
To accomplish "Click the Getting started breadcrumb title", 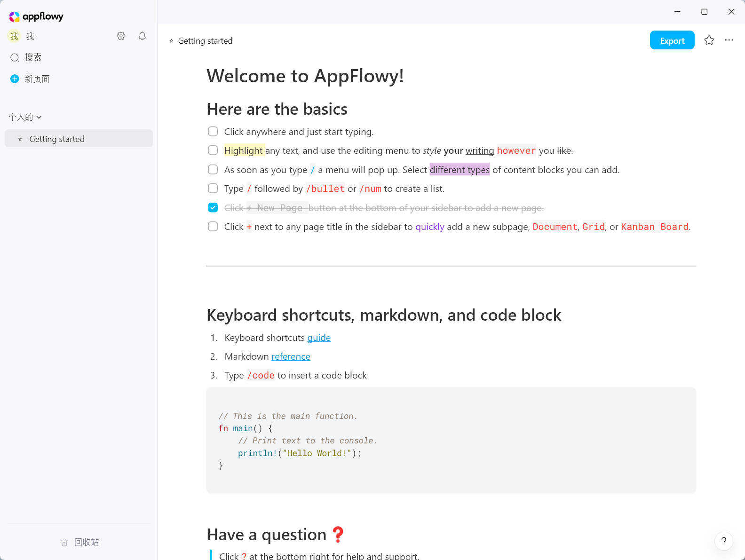I will pyautogui.click(x=205, y=41).
